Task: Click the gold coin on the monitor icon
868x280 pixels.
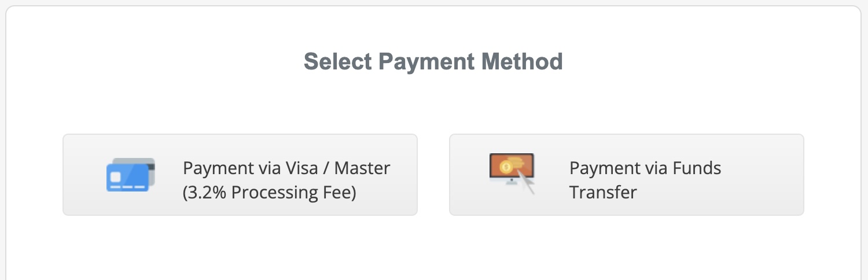Action: (x=505, y=167)
